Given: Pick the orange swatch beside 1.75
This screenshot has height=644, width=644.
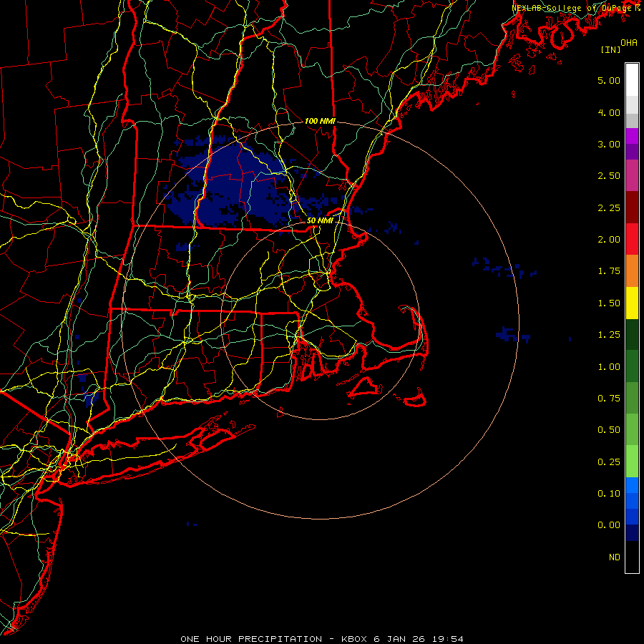Looking at the screenshot, I should point(632,271).
